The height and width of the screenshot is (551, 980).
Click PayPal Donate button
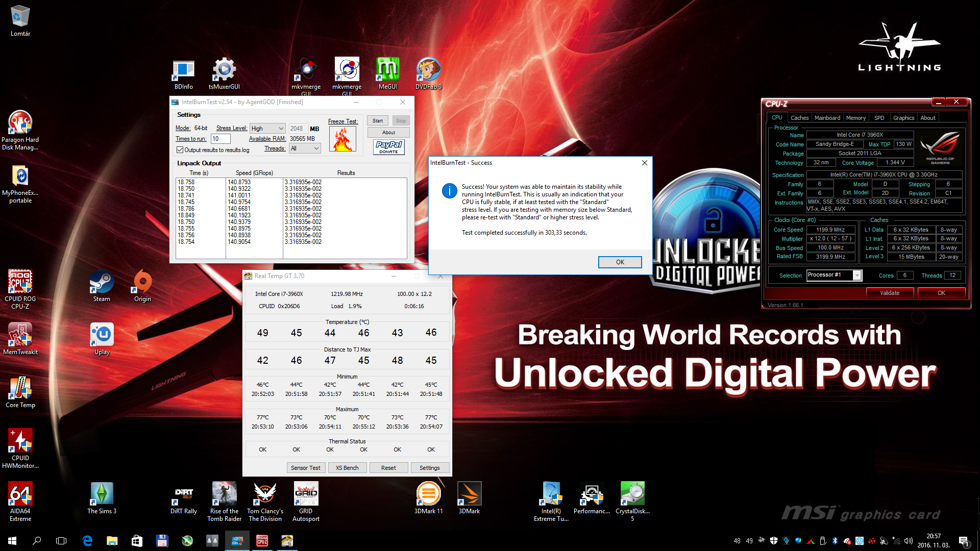[389, 147]
